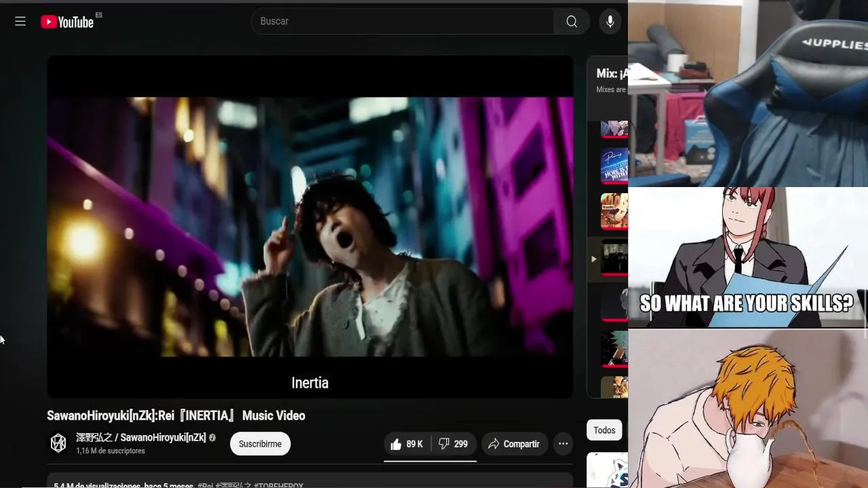Open third Mix playlist thumbnail with yellow cover
Screen dimensions: 868x488
click(614, 211)
